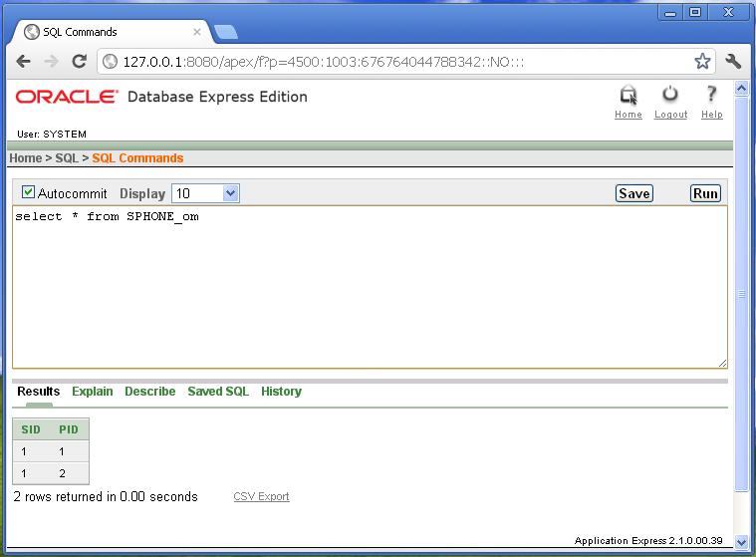Click the Logout text link
756x557 pixels.
pyautogui.click(x=670, y=115)
